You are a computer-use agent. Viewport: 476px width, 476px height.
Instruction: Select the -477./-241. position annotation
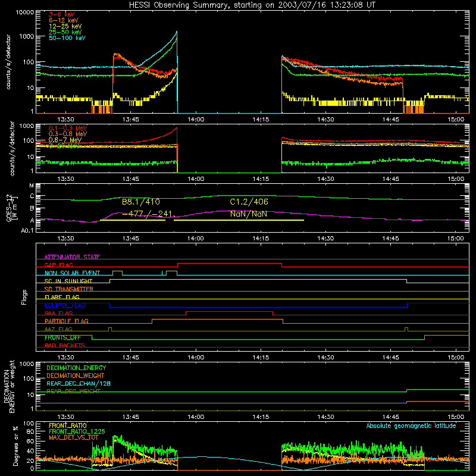click(149, 214)
